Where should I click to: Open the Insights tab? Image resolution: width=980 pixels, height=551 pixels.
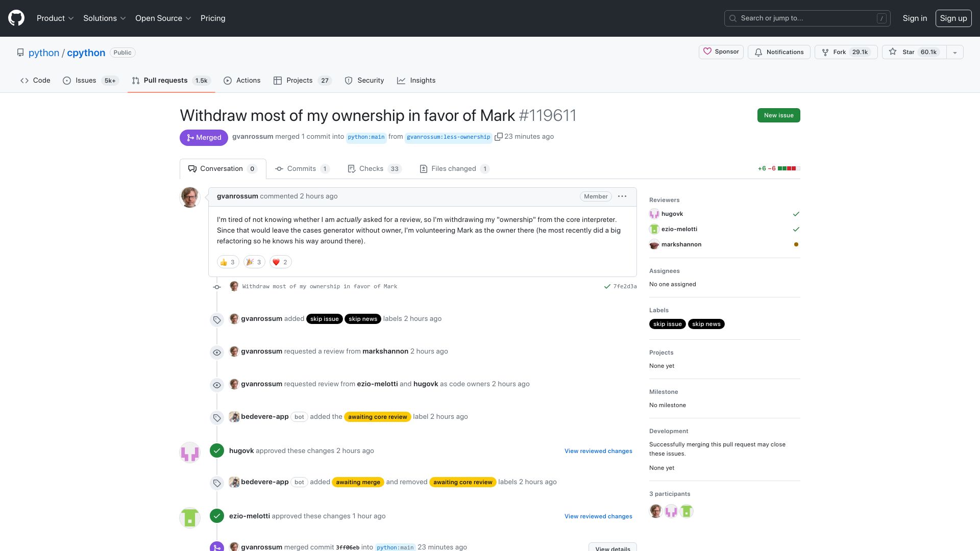click(x=416, y=81)
